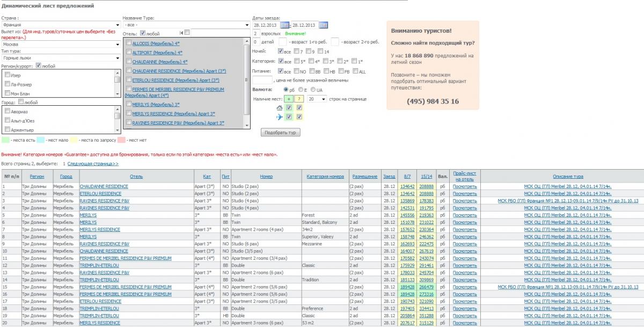Toggle the flight checkbox under the yellow question mark
The height and width of the screenshot is (328, 644).
pyautogui.click(x=299, y=117)
